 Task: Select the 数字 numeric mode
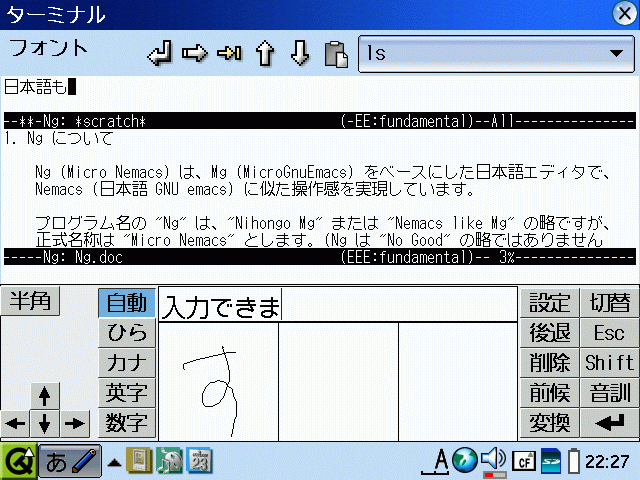click(127, 422)
